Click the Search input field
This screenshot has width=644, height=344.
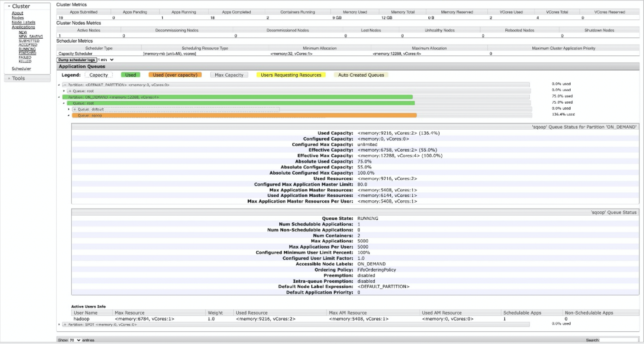tap(619, 340)
